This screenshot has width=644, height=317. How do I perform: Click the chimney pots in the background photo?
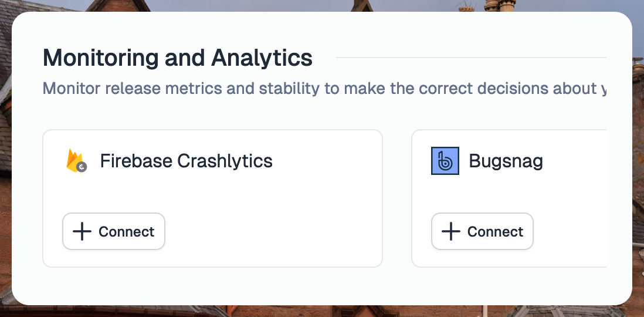point(500,5)
